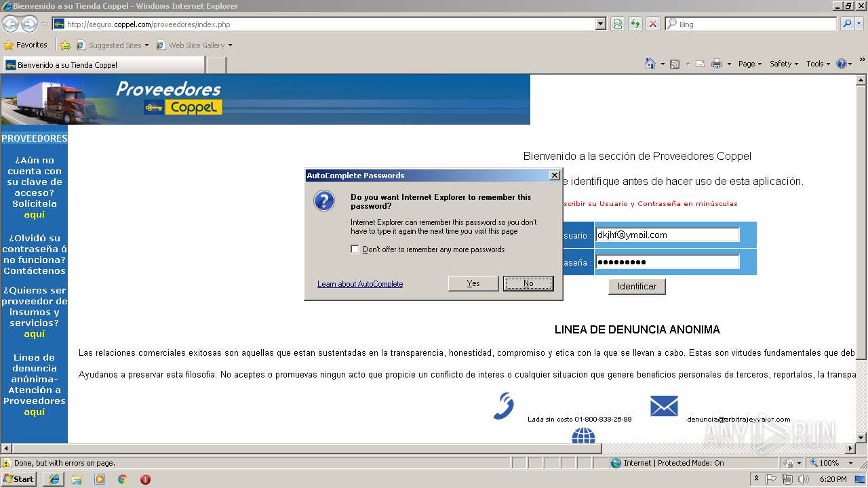Viewport: 868px width, 488px height.
Task: Expand the Web Slice Gallery dropdown
Action: [x=230, y=45]
